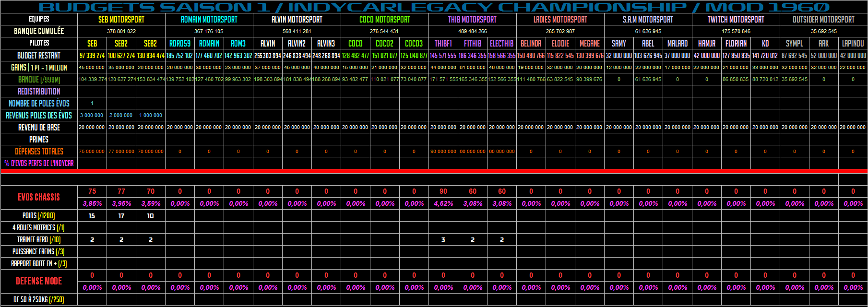This screenshot has width=868, height=307.
Task: Click the LADIES MOTORSPORT team header
Action: pyautogui.click(x=560, y=19)
